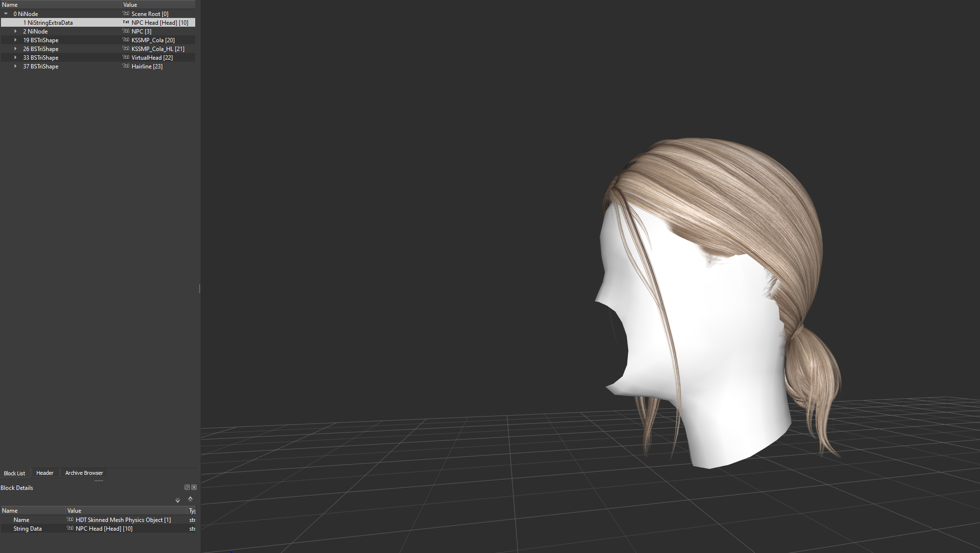Expand the 26 BSTriShape row
Viewport: 980px width, 553px height.
click(x=16, y=49)
